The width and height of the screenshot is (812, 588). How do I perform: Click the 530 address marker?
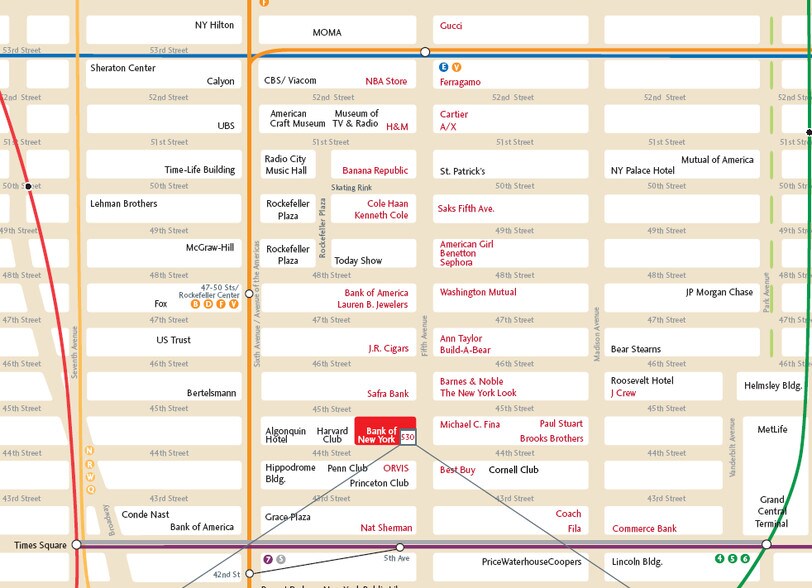click(x=408, y=437)
